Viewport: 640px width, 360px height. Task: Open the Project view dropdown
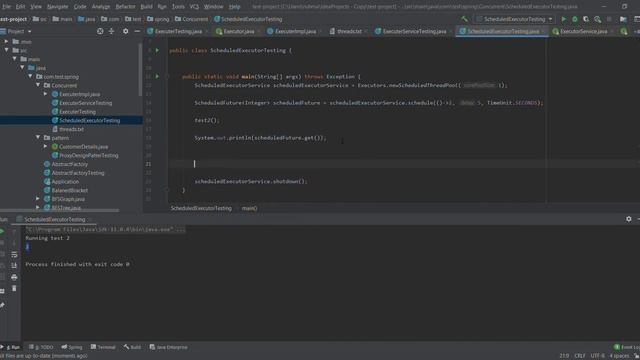16,31
